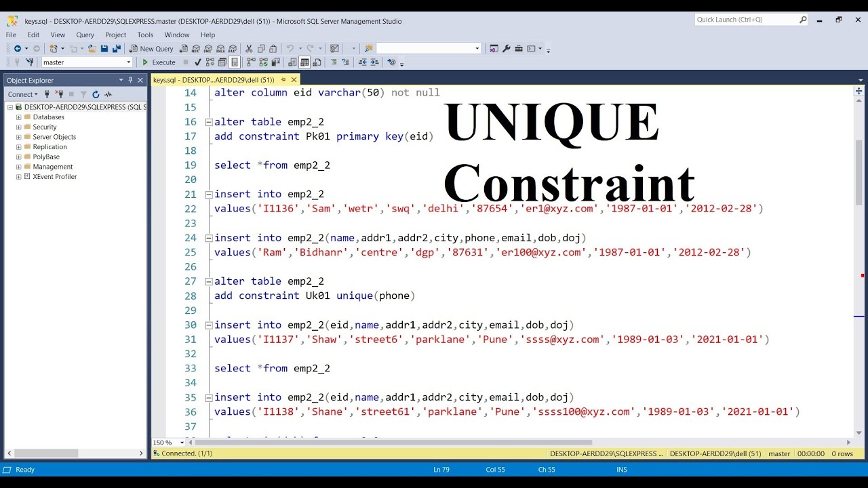The height and width of the screenshot is (488, 868).
Task: Click the Object Explorer horizontal scrollbar thumb
Action: pos(46,453)
